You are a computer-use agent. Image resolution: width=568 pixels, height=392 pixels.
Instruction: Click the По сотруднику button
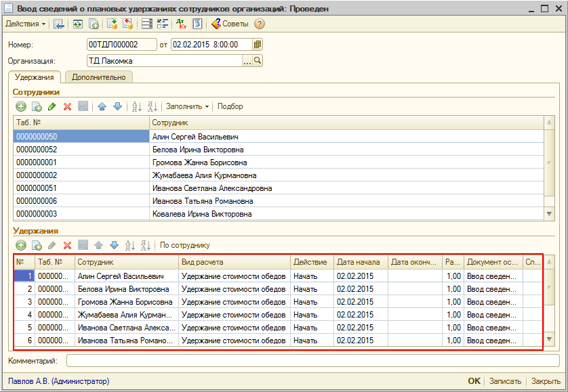[x=185, y=245]
